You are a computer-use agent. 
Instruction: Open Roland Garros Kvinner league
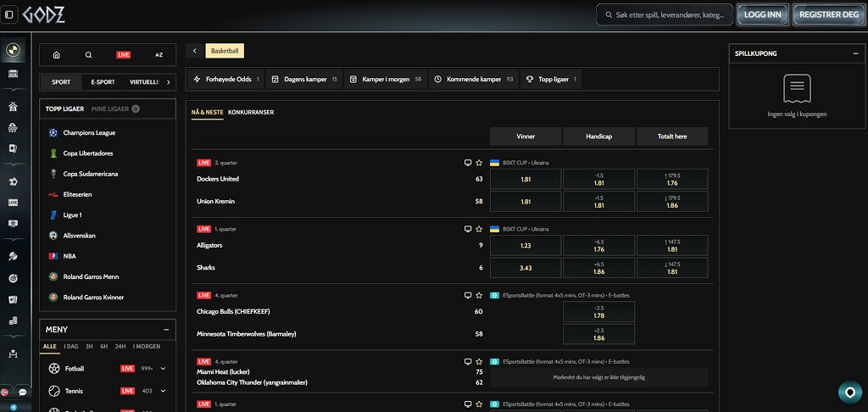pos(93,298)
